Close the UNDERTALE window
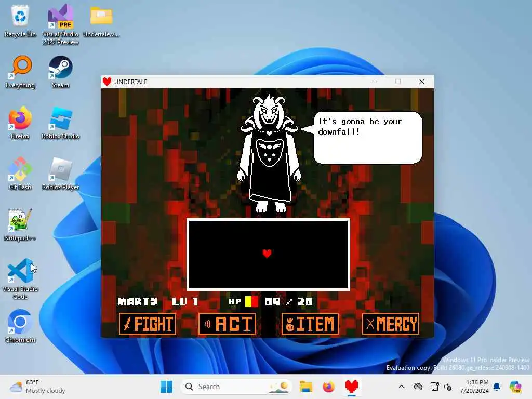The image size is (532, 399). [422, 82]
